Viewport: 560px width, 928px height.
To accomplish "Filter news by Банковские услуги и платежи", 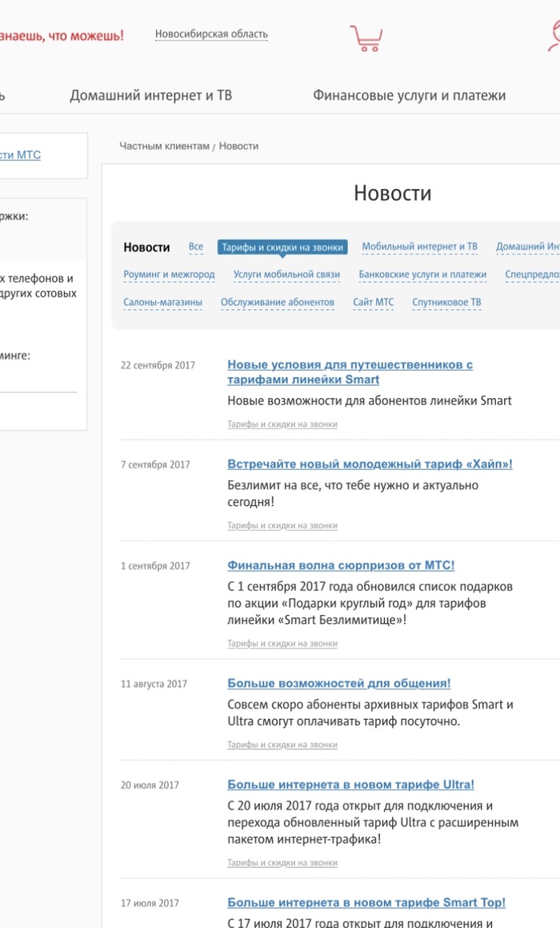I will point(422,275).
